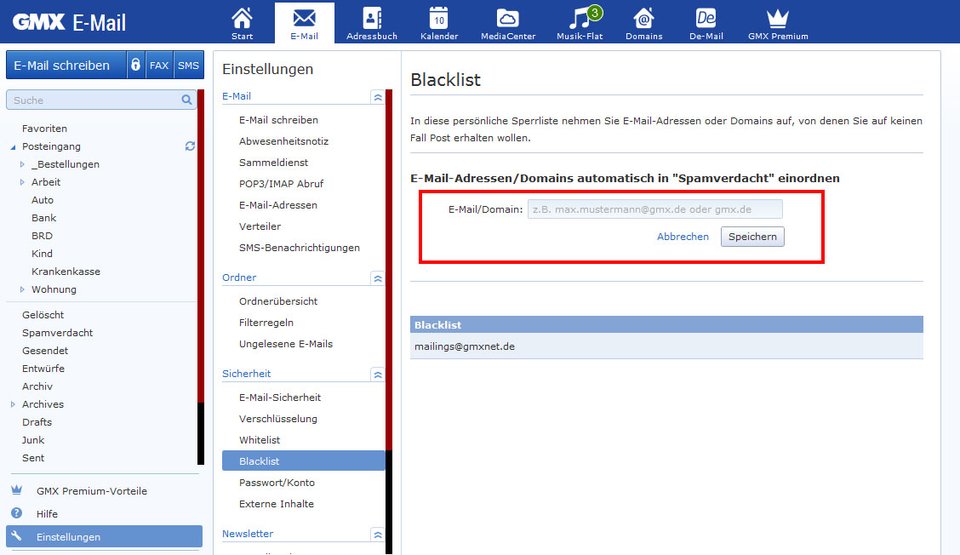This screenshot has height=555, width=960.
Task: Click E-Mail schreiben compose button
Action: click(66, 65)
